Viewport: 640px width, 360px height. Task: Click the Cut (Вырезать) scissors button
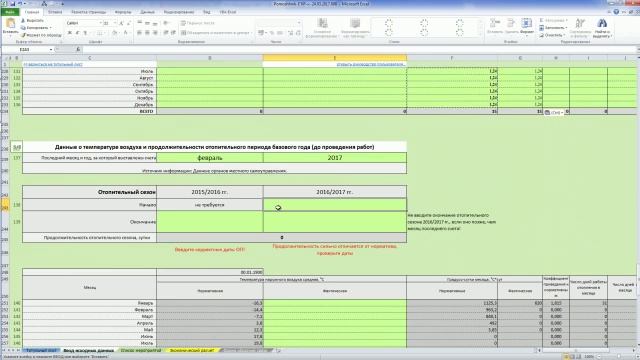coord(32,20)
